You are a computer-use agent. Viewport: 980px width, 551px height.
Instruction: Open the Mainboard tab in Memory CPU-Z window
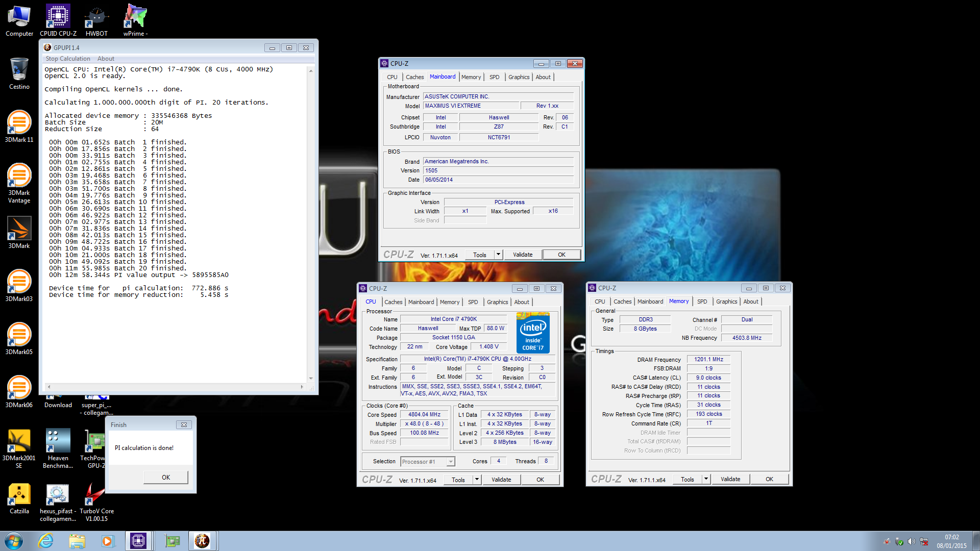650,302
